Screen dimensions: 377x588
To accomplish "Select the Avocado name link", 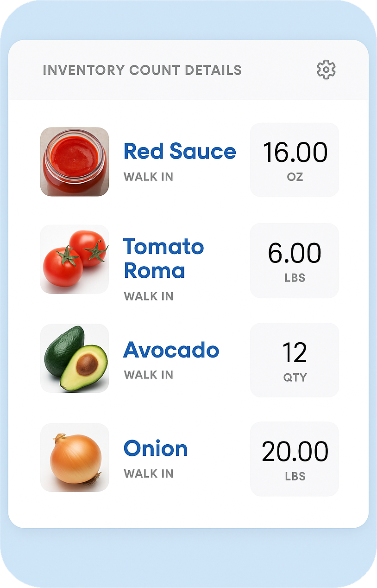I will coord(171,350).
